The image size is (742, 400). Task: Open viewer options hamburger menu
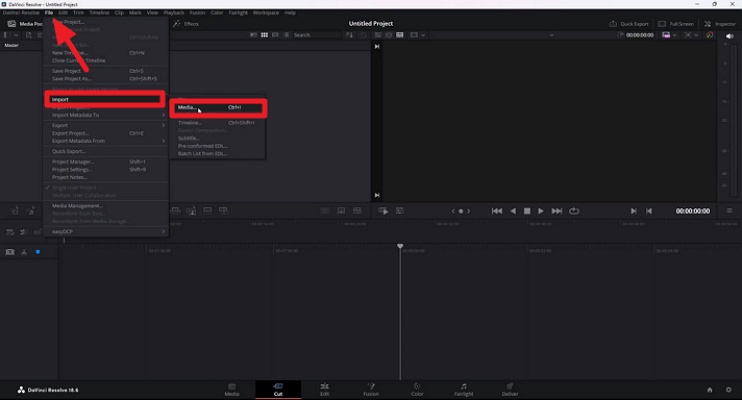pyautogui.click(x=729, y=211)
